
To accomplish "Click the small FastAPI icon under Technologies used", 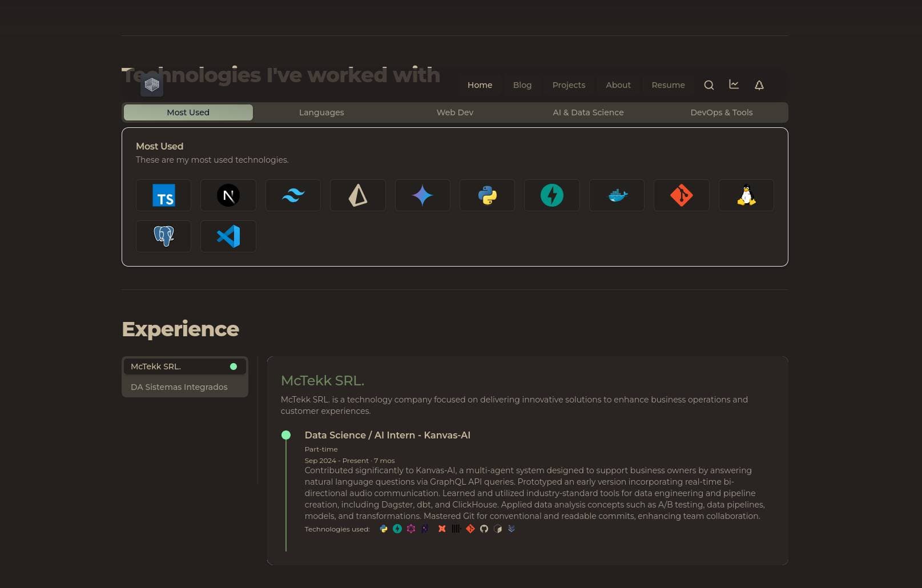I will point(397,529).
